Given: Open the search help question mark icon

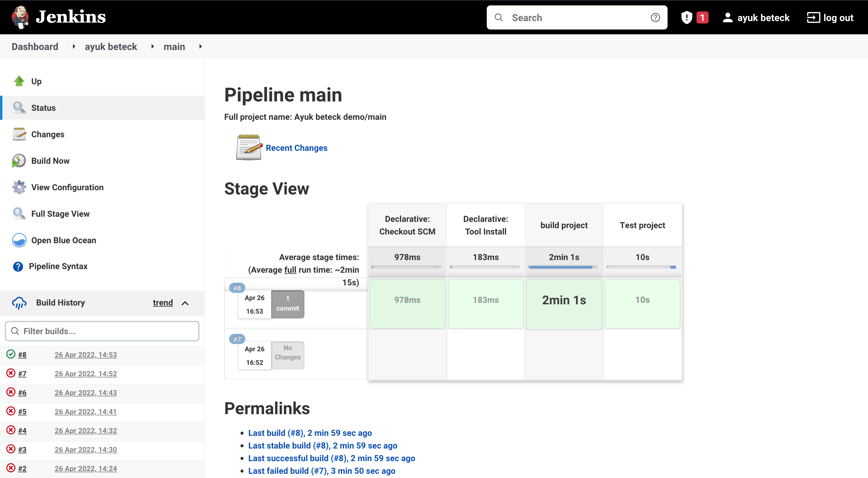Looking at the screenshot, I should tap(655, 17).
